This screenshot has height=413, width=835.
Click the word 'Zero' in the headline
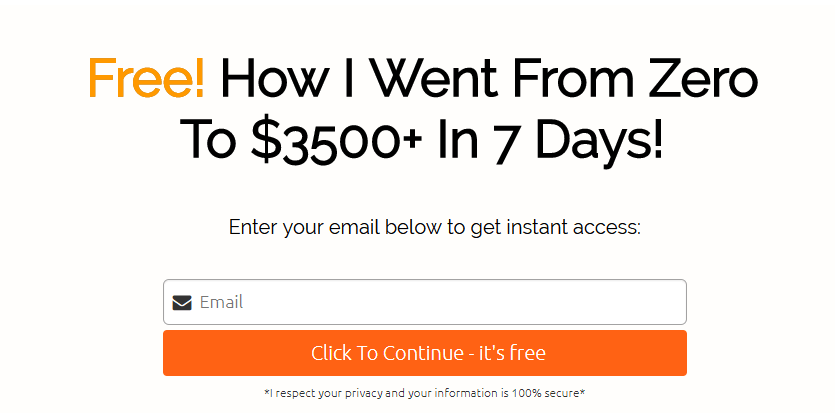[702, 79]
